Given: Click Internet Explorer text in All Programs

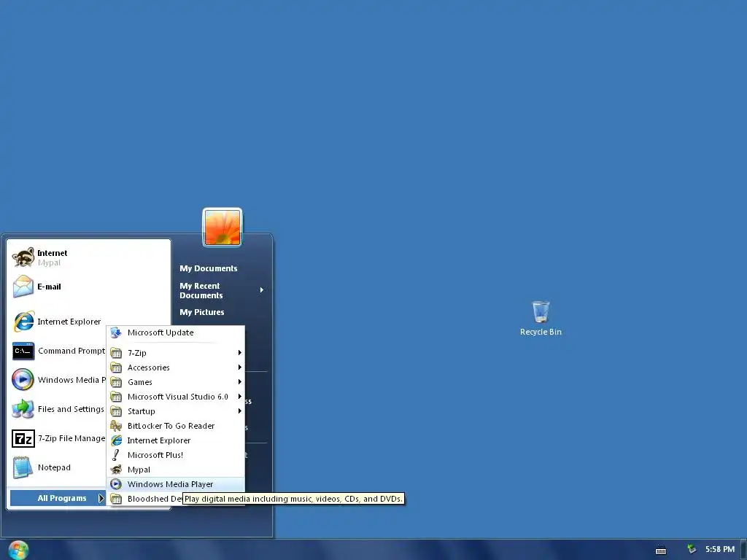Looking at the screenshot, I should [x=159, y=440].
